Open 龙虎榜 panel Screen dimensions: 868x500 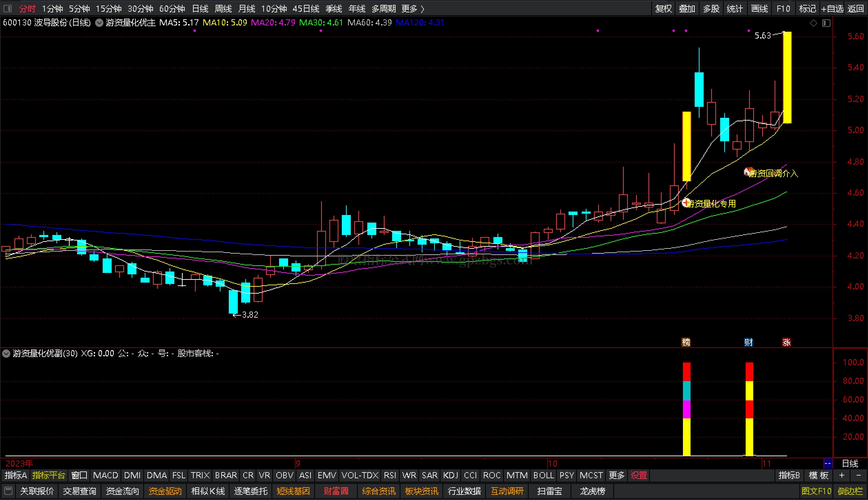(x=592, y=491)
